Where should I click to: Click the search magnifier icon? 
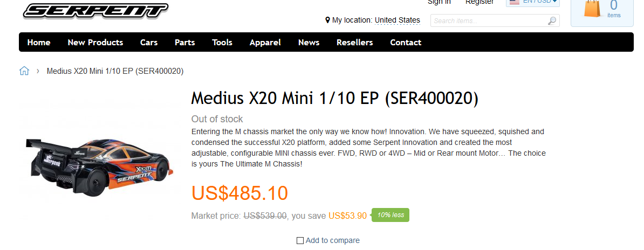552,20
